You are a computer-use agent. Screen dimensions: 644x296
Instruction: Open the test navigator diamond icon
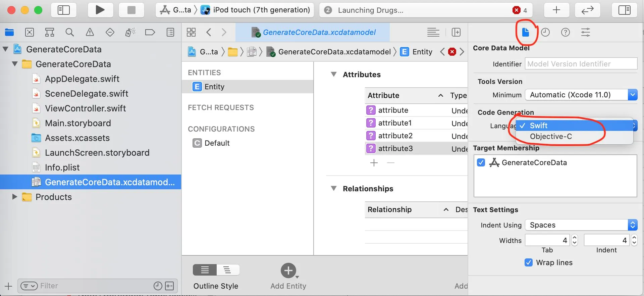[110, 32]
